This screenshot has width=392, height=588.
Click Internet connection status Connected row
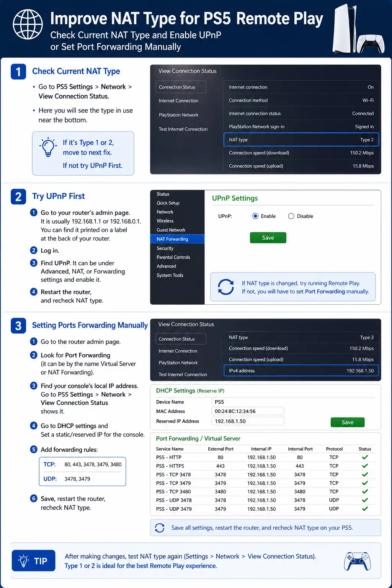point(301,113)
